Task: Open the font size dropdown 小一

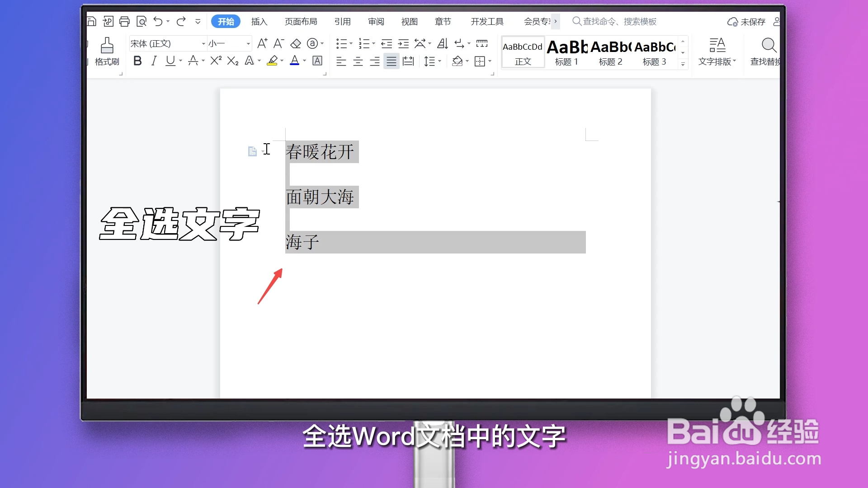Action: coord(248,44)
